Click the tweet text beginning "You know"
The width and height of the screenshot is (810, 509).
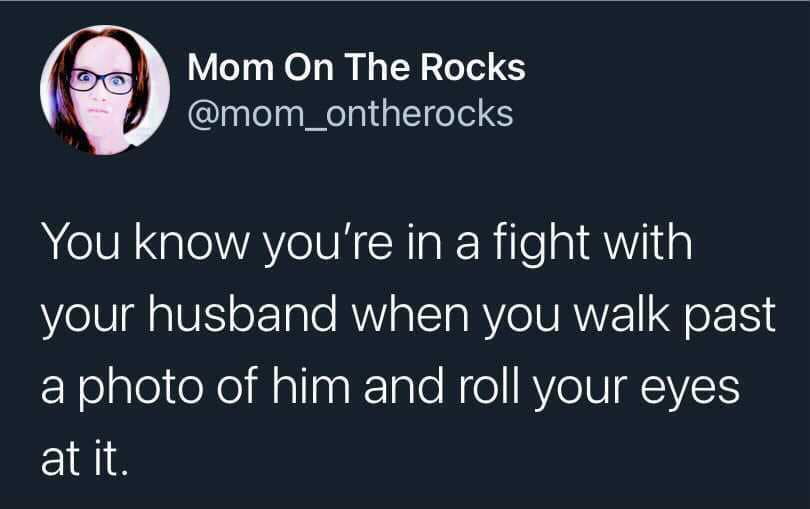tap(408, 350)
